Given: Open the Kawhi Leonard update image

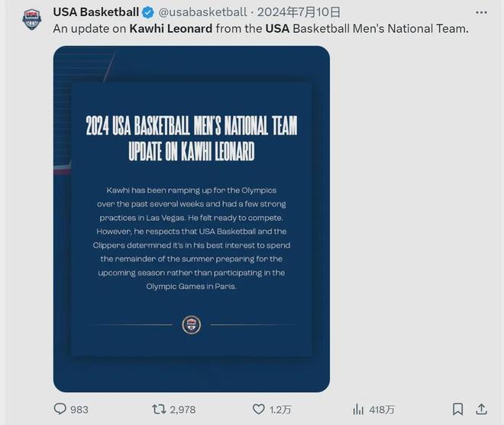Looking at the screenshot, I should (191, 219).
